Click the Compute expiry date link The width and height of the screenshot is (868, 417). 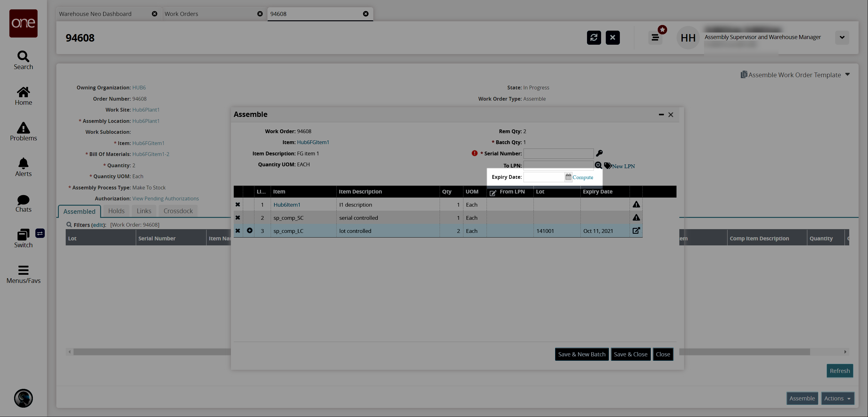point(583,177)
